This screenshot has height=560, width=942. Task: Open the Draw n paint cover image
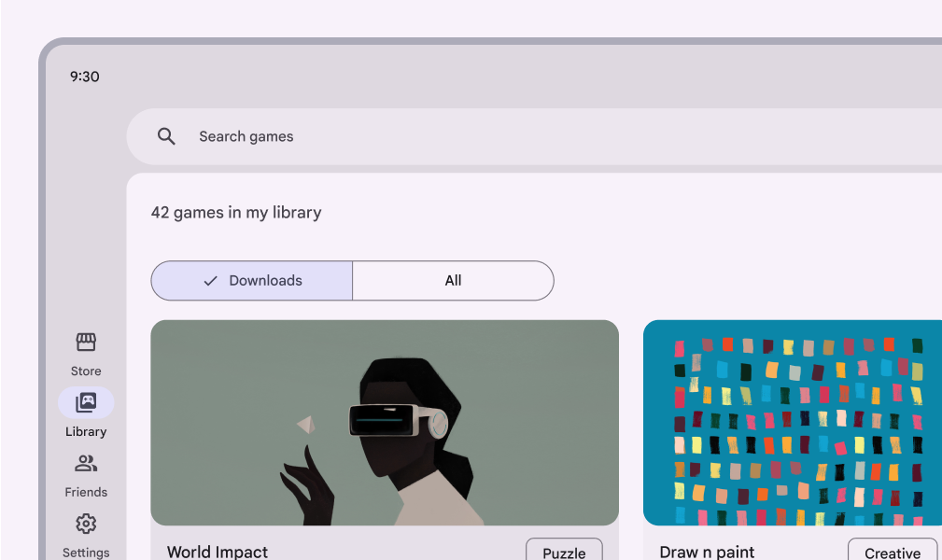[x=794, y=423]
